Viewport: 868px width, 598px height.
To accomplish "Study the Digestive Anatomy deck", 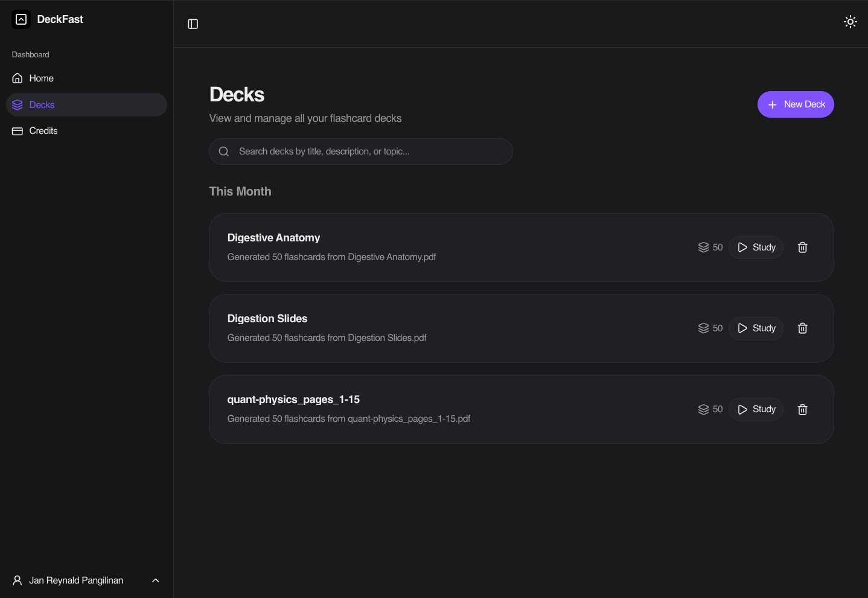I will tap(756, 247).
